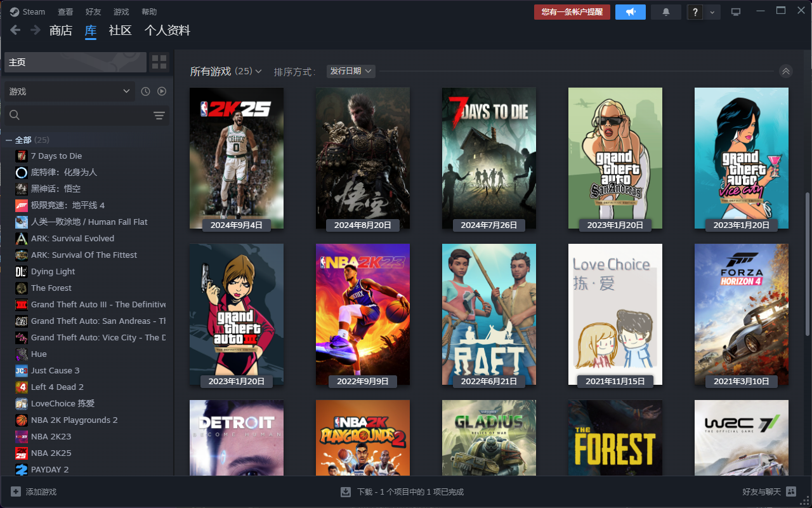Screen dimensions: 812x508
Task: Expand the account dropdown arrow next to help
Action: pos(712,12)
